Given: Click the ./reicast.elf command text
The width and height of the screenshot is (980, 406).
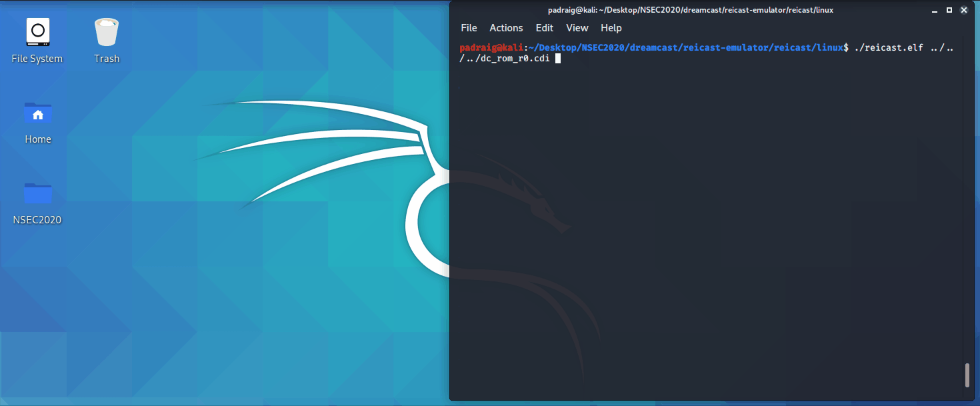Looking at the screenshot, I should point(889,47).
